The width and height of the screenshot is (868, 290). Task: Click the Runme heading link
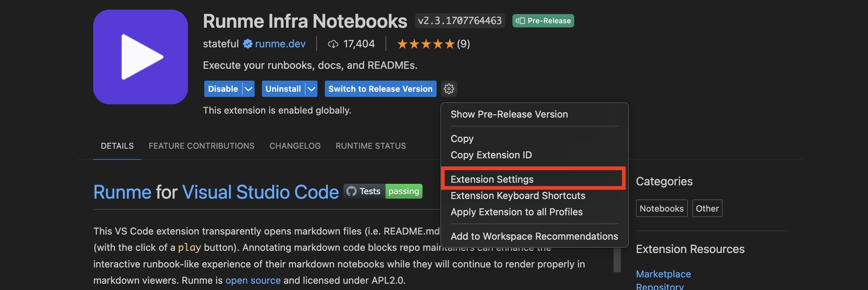click(x=122, y=192)
